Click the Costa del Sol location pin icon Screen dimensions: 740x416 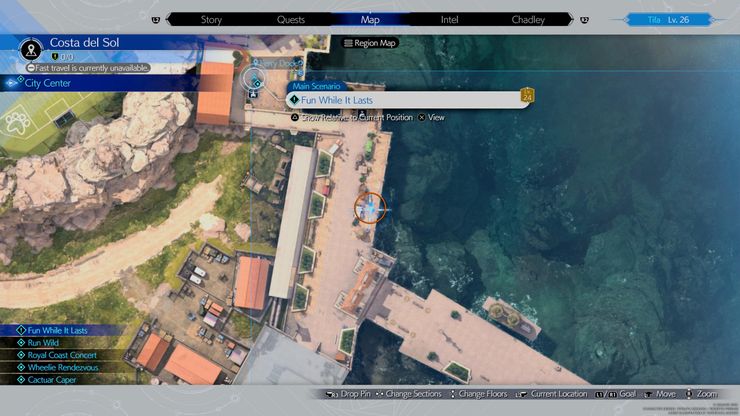pos(31,50)
